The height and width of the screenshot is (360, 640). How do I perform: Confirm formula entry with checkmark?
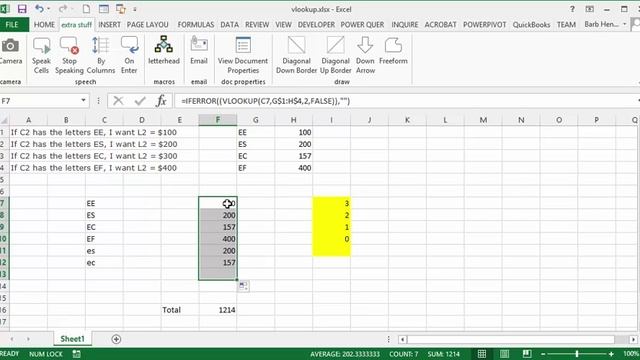tap(140, 100)
